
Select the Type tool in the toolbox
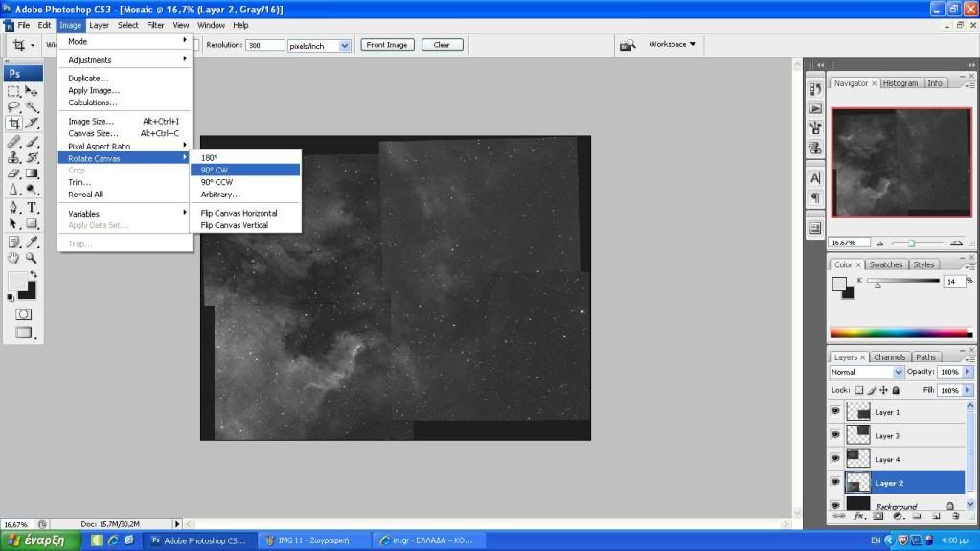32,207
